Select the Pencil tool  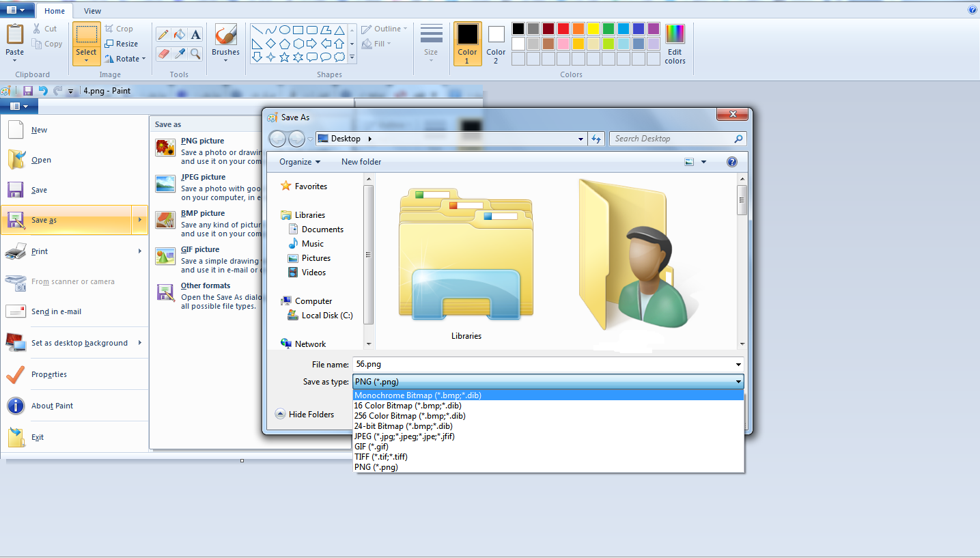pyautogui.click(x=163, y=34)
